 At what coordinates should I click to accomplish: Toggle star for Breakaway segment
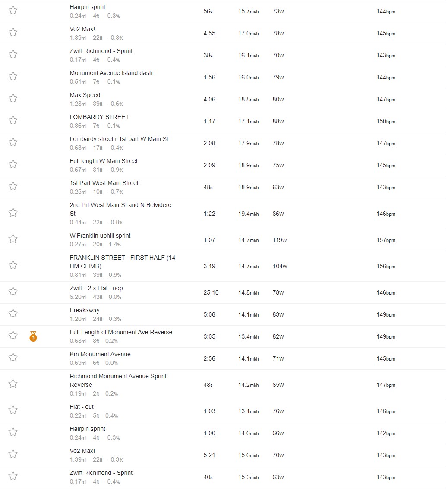pyautogui.click(x=13, y=313)
